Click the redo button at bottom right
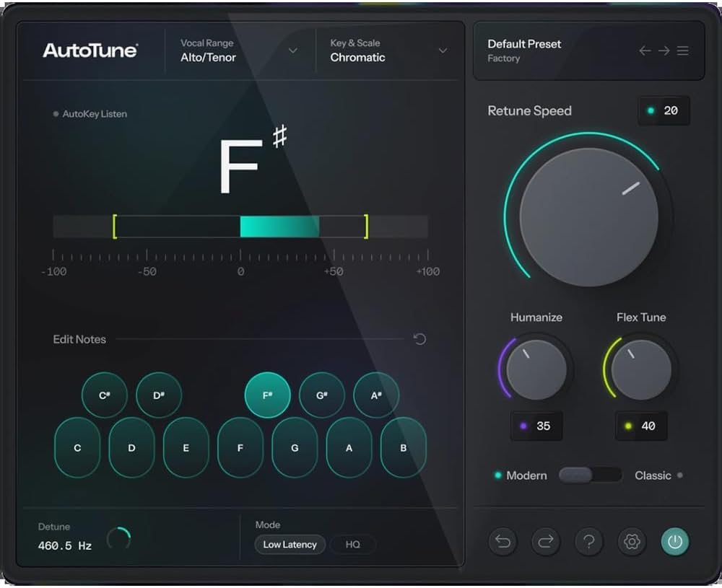This screenshot has width=722, height=588. coord(546,542)
